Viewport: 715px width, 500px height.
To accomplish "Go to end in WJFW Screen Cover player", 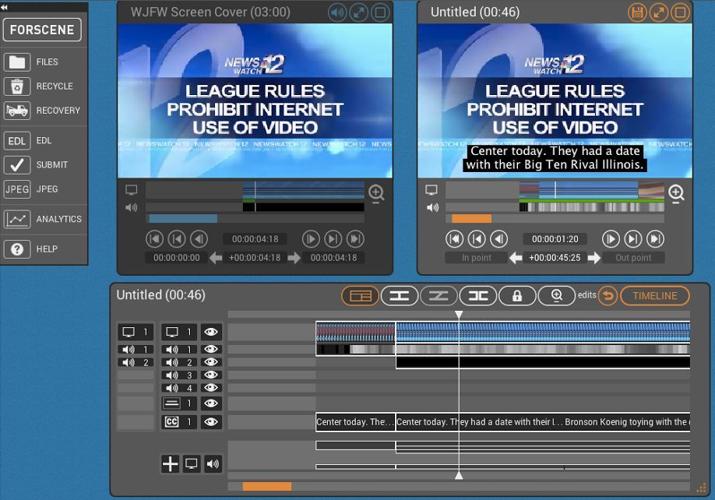I will click(355, 239).
